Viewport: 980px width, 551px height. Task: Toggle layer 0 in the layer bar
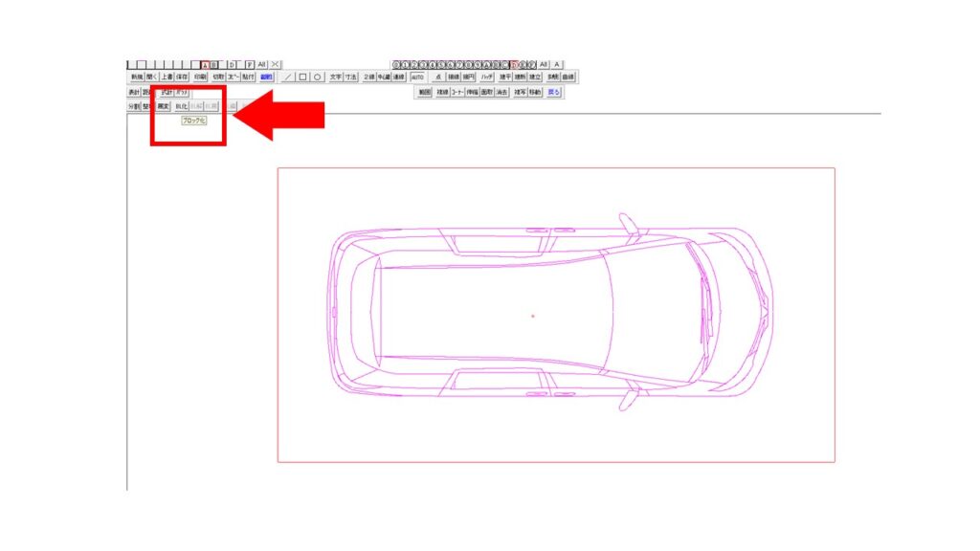(397, 64)
